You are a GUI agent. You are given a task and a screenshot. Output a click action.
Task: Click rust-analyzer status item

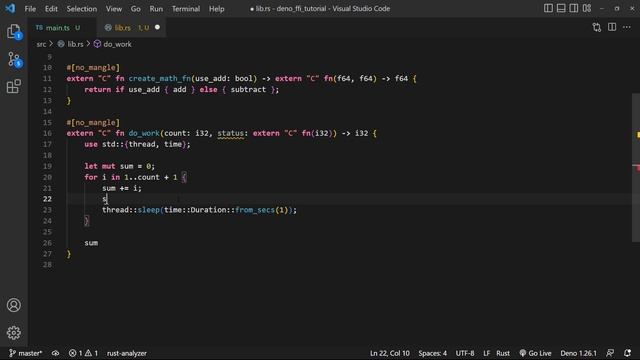tap(127, 353)
